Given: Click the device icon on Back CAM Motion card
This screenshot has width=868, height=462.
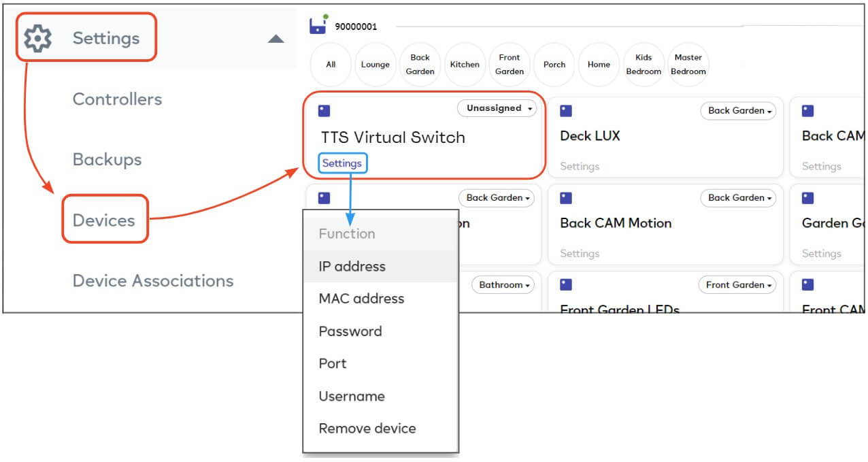Looking at the screenshot, I should tap(565, 197).
